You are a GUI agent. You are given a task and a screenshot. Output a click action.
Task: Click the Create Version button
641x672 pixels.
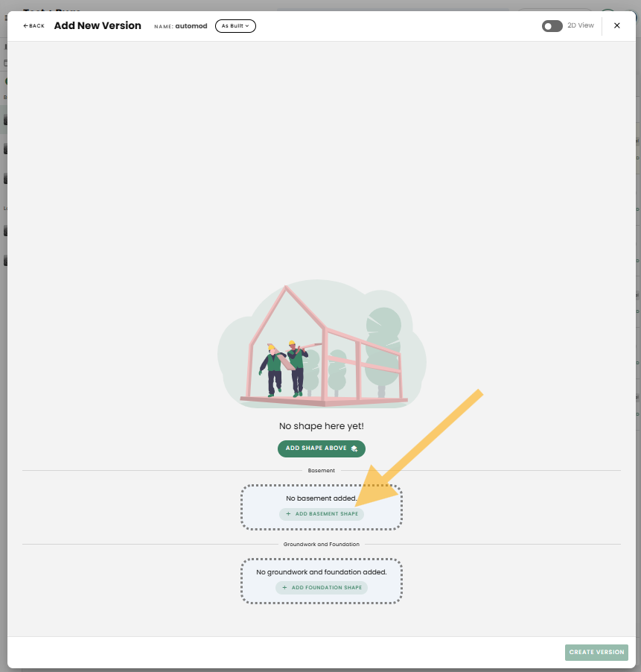point(596,653)
